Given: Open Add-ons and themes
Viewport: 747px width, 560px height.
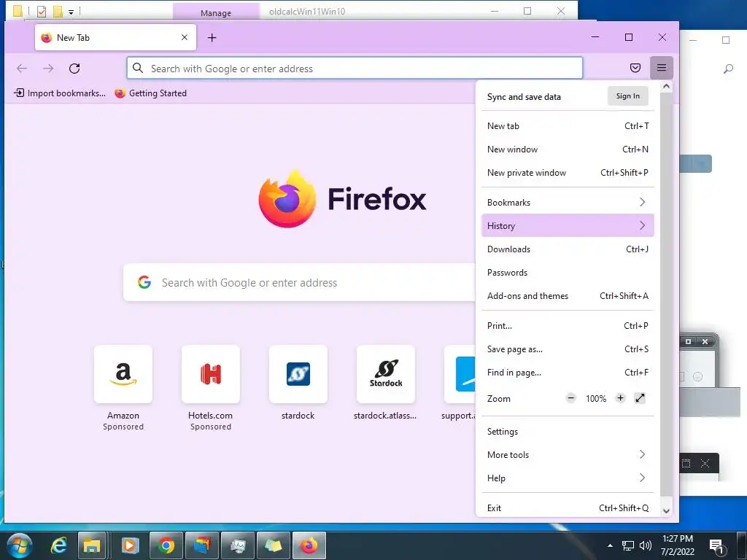Looking at the screenshot, I should tap(568, 296).
